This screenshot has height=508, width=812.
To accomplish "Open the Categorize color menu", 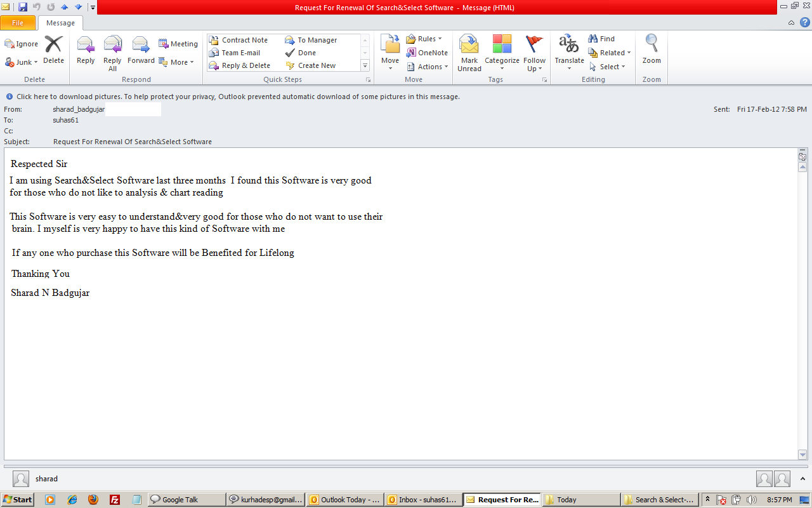I will point(502,53).
